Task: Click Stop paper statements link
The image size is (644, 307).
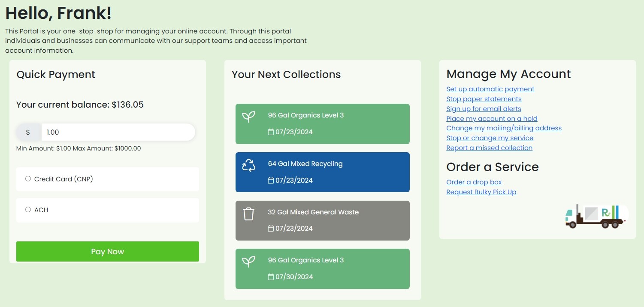Action: point(484,99)
